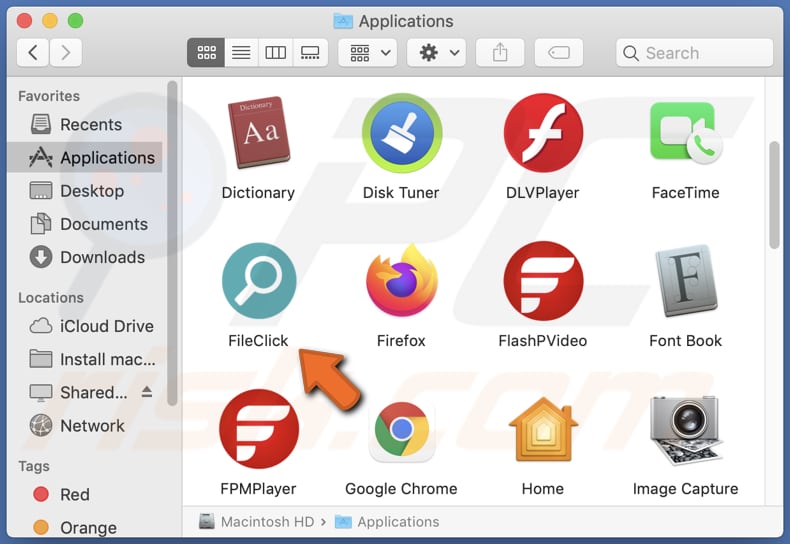Click Macintosh HD in the path bar
This screenshot has height=544, width=790.
pyautogui.click(x=257, y=521)
